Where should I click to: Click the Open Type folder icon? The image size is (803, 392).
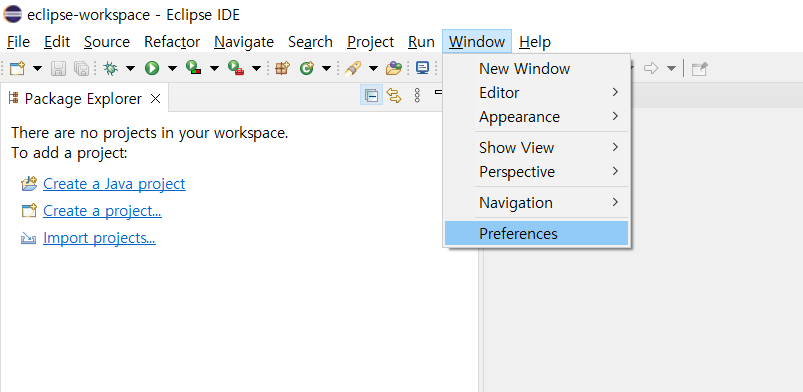tap(394, 68)
